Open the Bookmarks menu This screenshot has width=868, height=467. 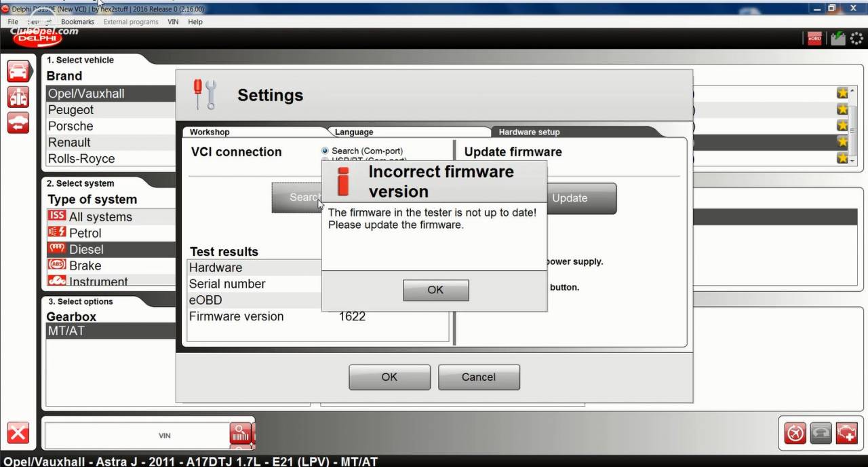[77, 22]
